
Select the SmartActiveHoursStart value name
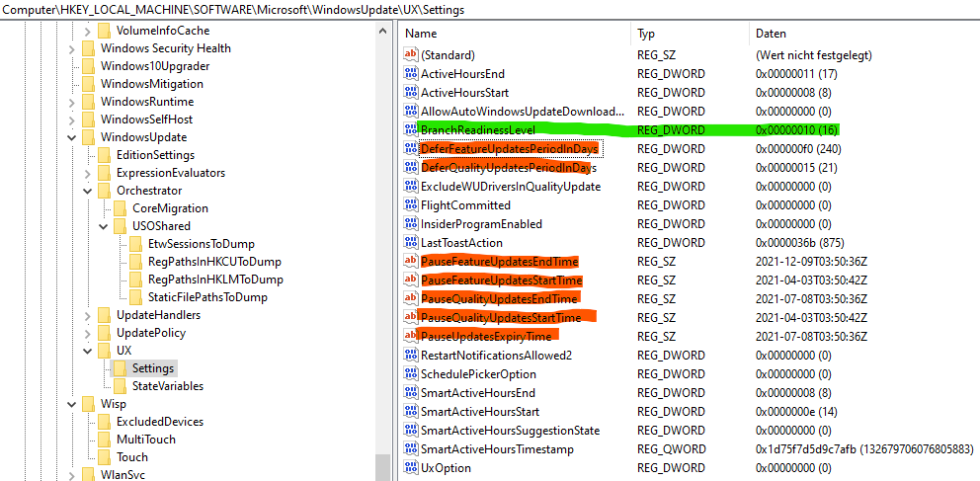[480, 411]
